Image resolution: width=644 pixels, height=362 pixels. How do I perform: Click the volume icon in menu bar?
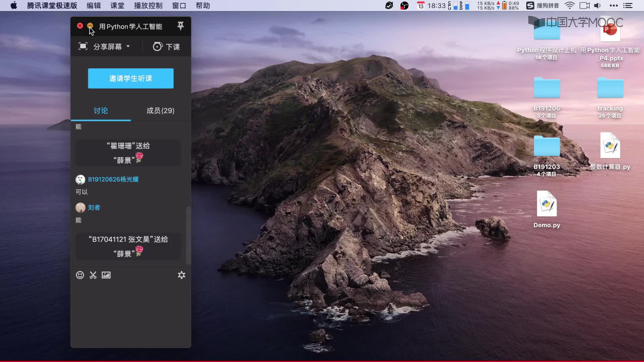[x=597, y=5]
